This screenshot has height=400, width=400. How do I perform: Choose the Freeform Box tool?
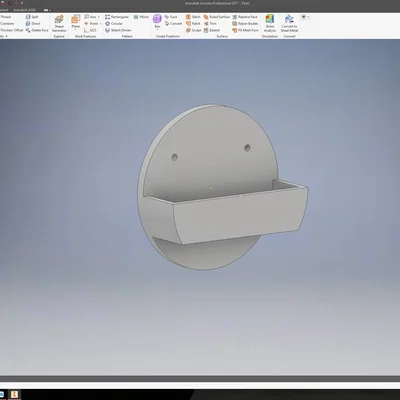(157, 21)
